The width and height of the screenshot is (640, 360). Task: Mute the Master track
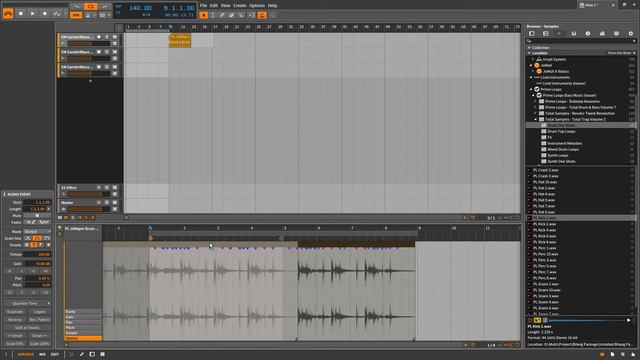pyautogui.click(x=115, y=203)
